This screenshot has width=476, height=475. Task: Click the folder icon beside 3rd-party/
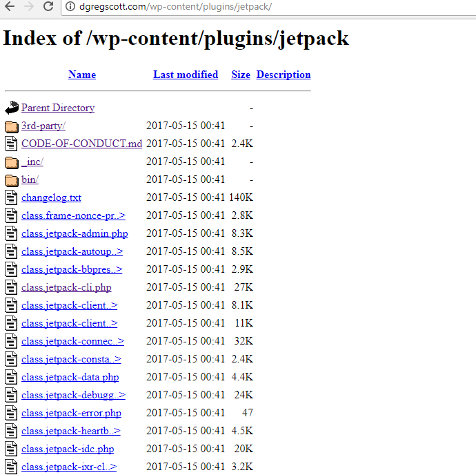click(12, 126)
